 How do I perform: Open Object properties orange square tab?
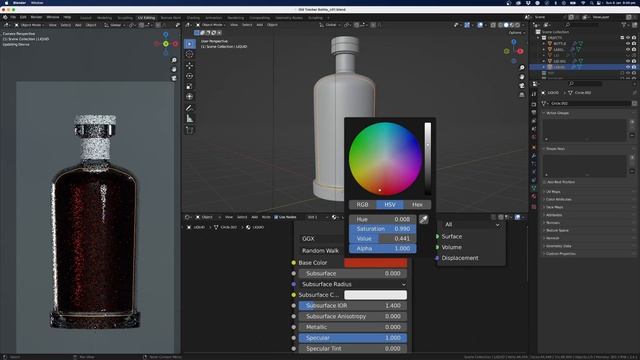(x=534, y=147)
